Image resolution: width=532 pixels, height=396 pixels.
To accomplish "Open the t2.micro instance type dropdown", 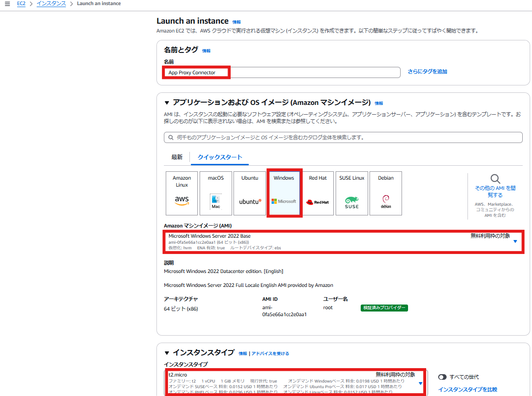I will coord(296,383).
